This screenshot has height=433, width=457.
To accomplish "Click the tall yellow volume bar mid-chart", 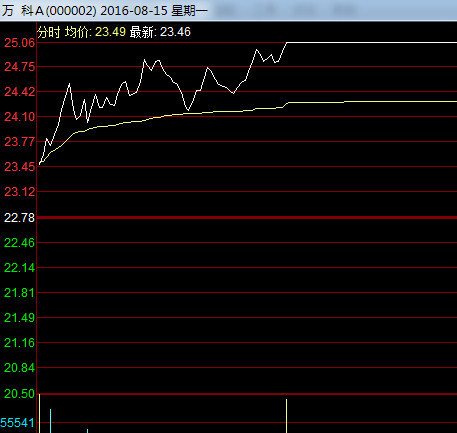I will [286, 416].
